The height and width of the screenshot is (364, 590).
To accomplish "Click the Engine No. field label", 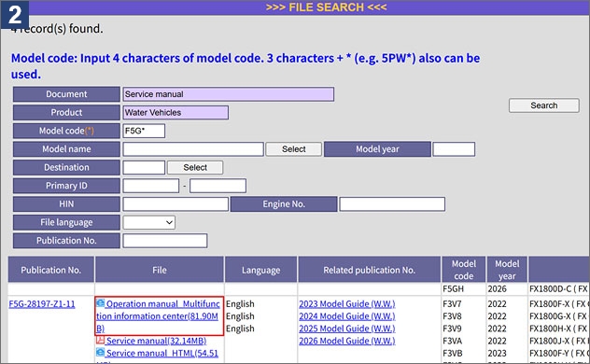I will click(x=284, y=203).
